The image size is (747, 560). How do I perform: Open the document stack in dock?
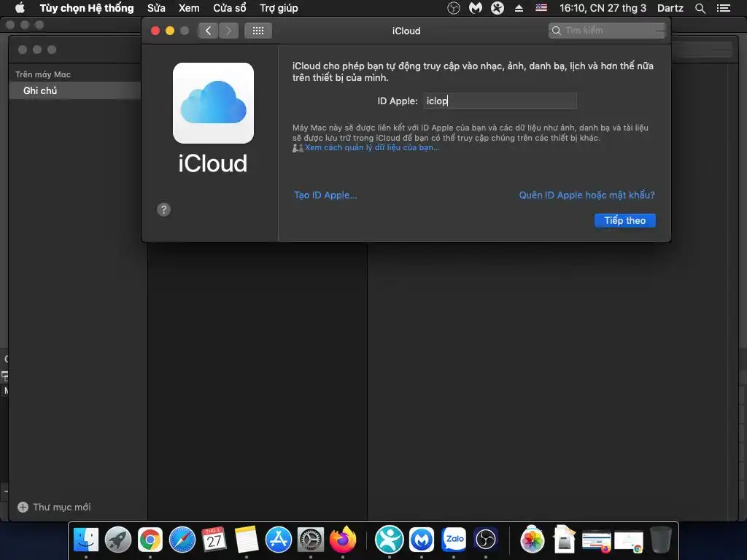coord(564,540)
